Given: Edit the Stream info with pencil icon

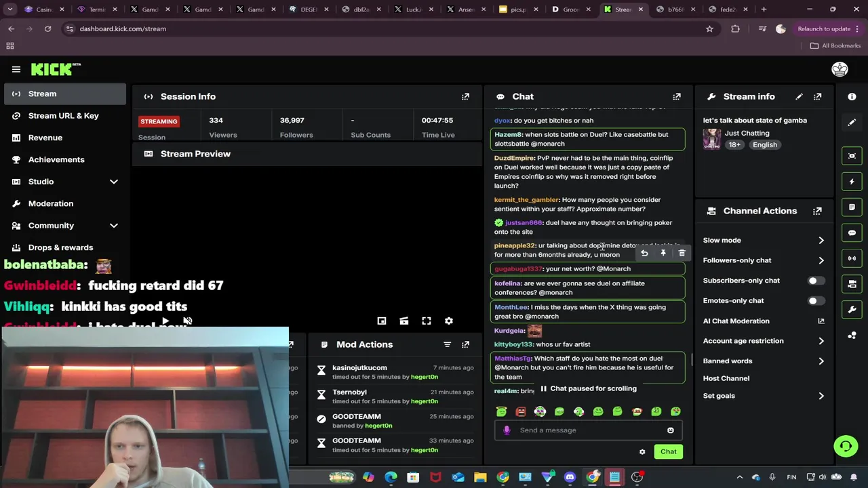Looking at the screenshot, I should 799,97.
